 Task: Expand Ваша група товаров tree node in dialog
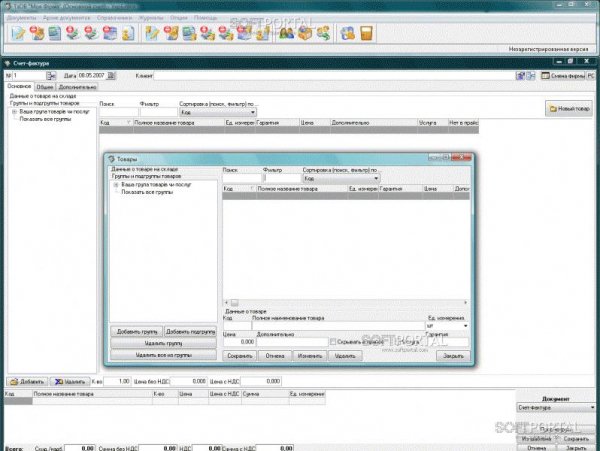[x=116, y=185]
